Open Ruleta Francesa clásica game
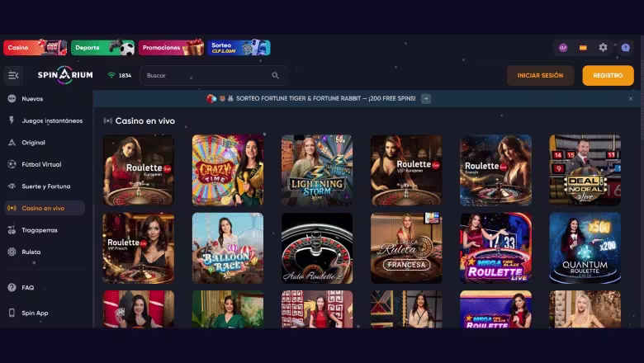 point(406,248)
